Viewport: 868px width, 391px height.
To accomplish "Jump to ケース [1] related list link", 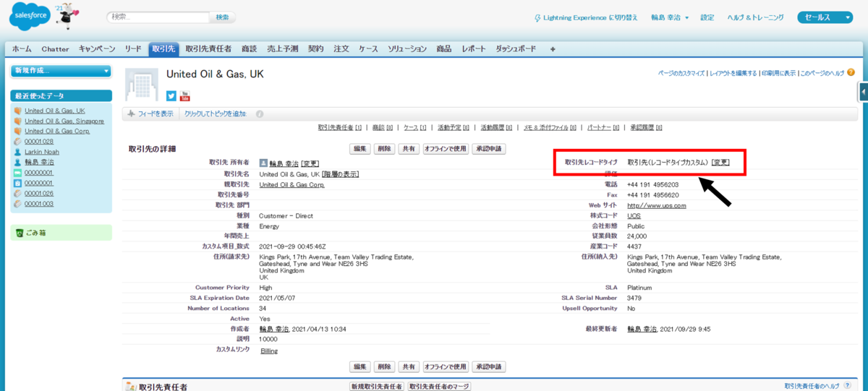I will 414,127.
